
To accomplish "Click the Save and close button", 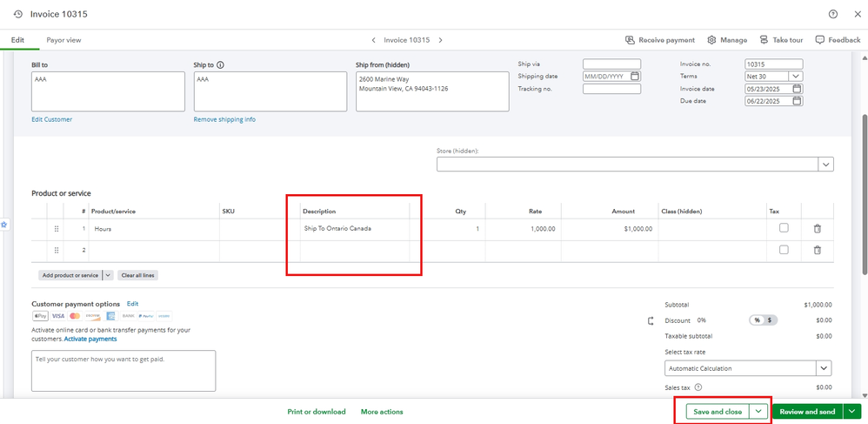I will coord(718,411).
